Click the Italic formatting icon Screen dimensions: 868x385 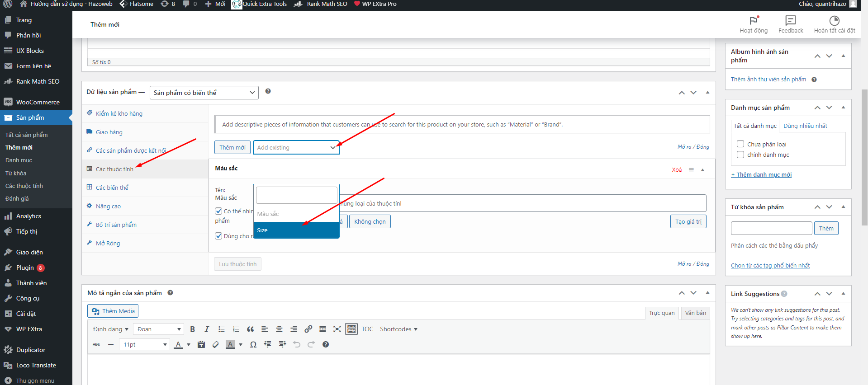207,329
